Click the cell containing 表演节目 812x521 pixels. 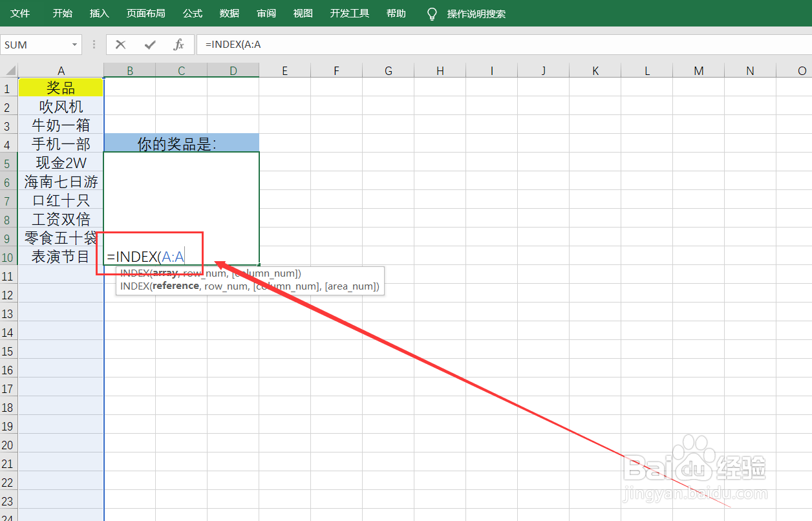pyautogui.click(x=61, y=256)
